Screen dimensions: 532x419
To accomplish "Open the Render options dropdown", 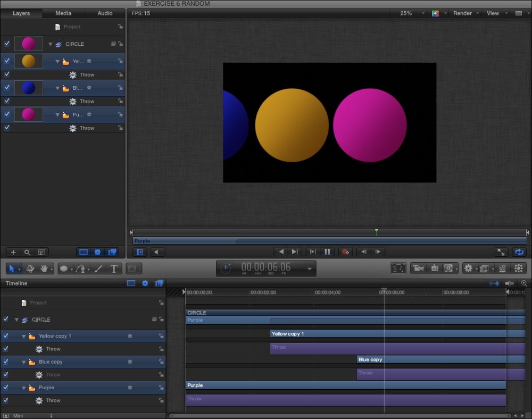I will (x=465, y=13).
